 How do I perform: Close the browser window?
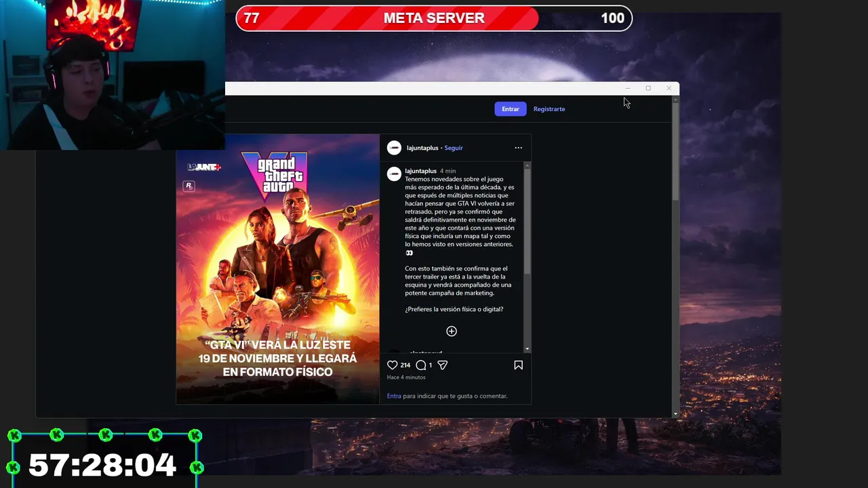pos(669,88)
